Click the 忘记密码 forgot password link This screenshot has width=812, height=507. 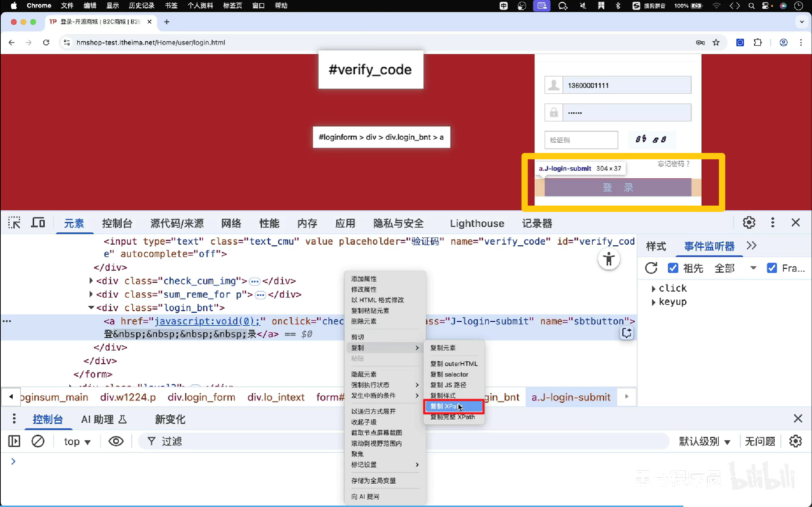click(673, 164)
